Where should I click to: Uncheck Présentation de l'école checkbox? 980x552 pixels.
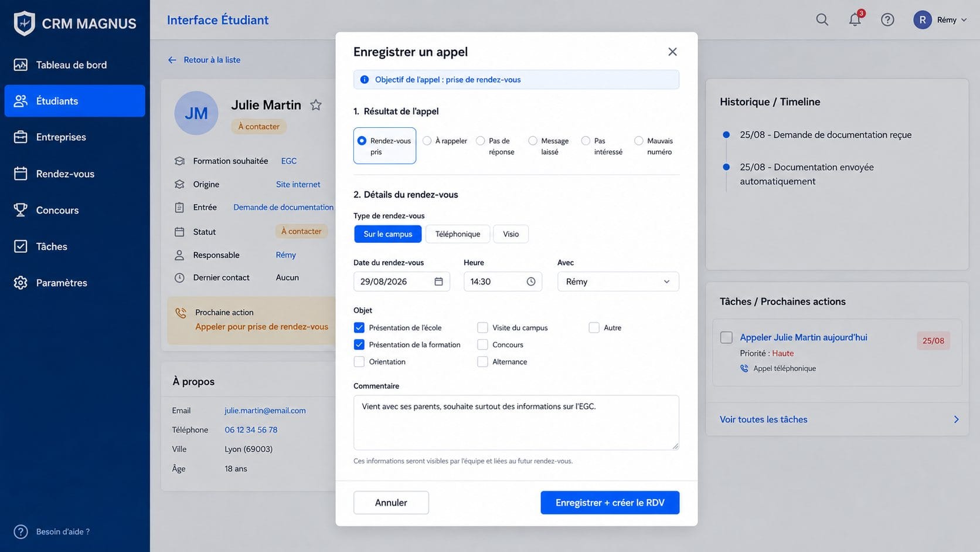[x=359, y=327]
